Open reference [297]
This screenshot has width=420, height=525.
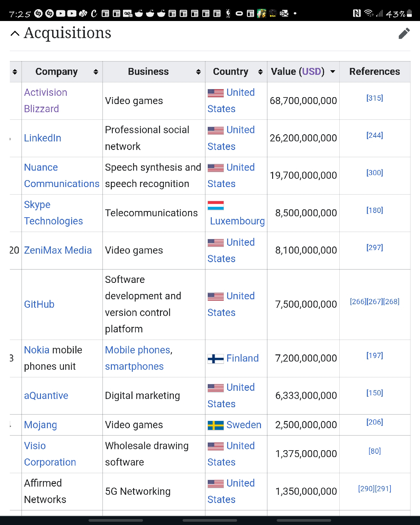point(374,247)
